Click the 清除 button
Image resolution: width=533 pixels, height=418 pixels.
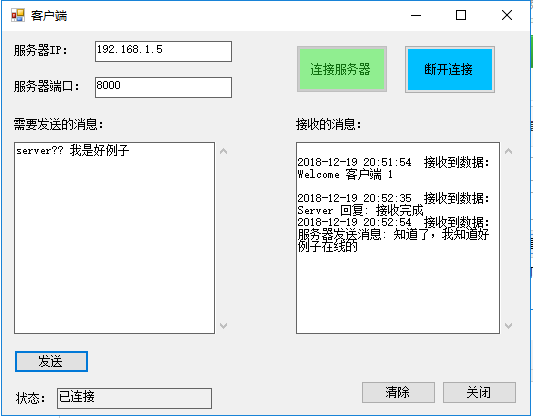point(398,393)
